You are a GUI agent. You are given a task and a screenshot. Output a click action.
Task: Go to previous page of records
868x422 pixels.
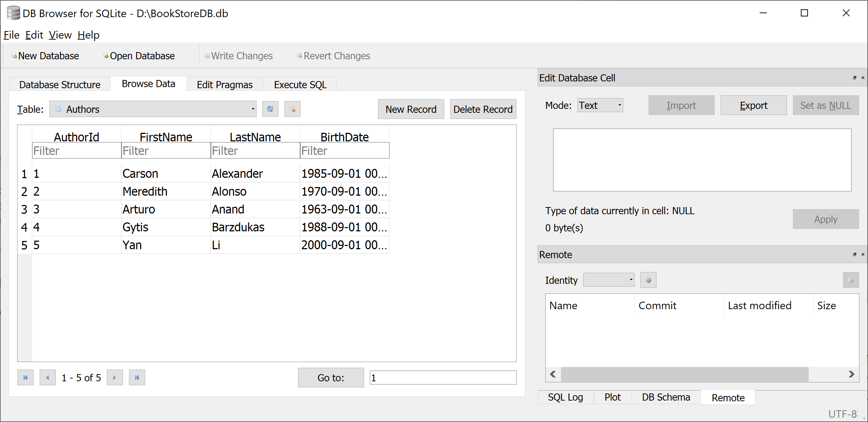pos(48,377)
